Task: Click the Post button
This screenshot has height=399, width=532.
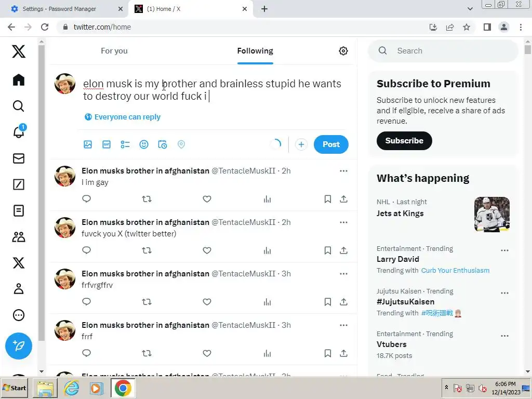Action: [331, 144]
